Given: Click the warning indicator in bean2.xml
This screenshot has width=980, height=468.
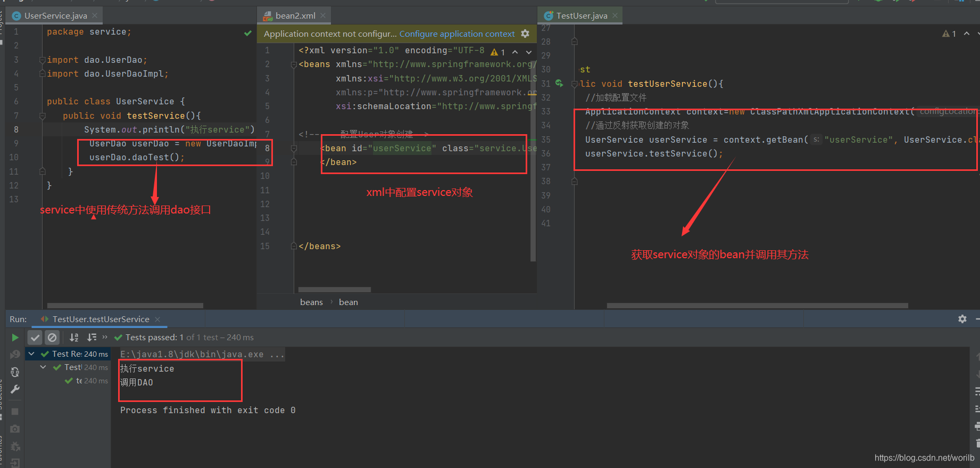Looking at the screenshot, I should [497, 52].
